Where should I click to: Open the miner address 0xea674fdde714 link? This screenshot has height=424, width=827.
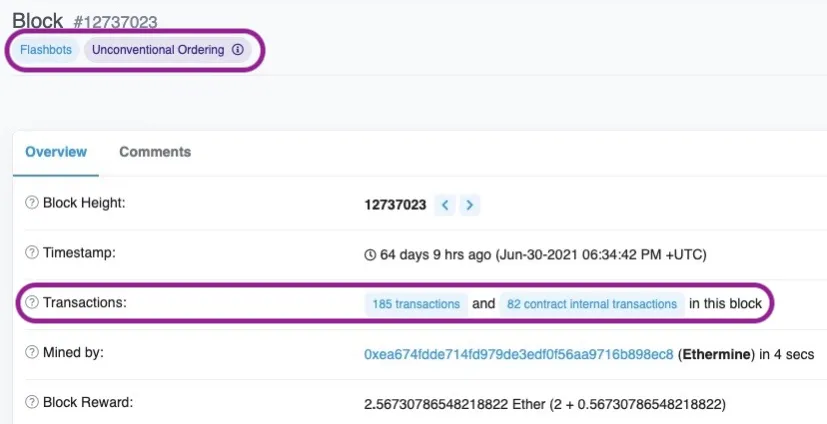click(519, 354)
